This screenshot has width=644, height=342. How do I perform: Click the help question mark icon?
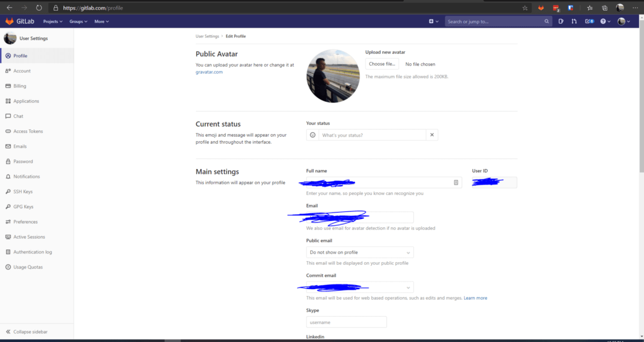603,21
